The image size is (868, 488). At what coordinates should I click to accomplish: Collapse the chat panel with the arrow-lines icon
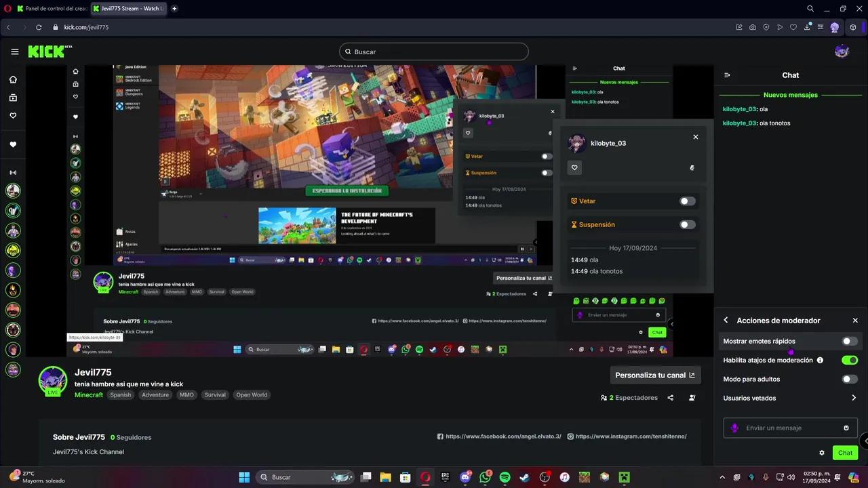[727, 75]
